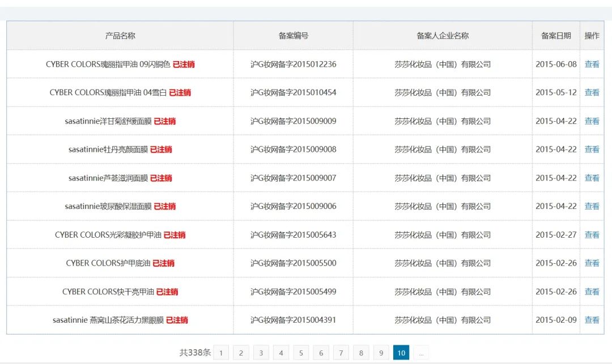Screen dimensions: 612x364
Task: Go to page 6
Action: pos(321,353)
